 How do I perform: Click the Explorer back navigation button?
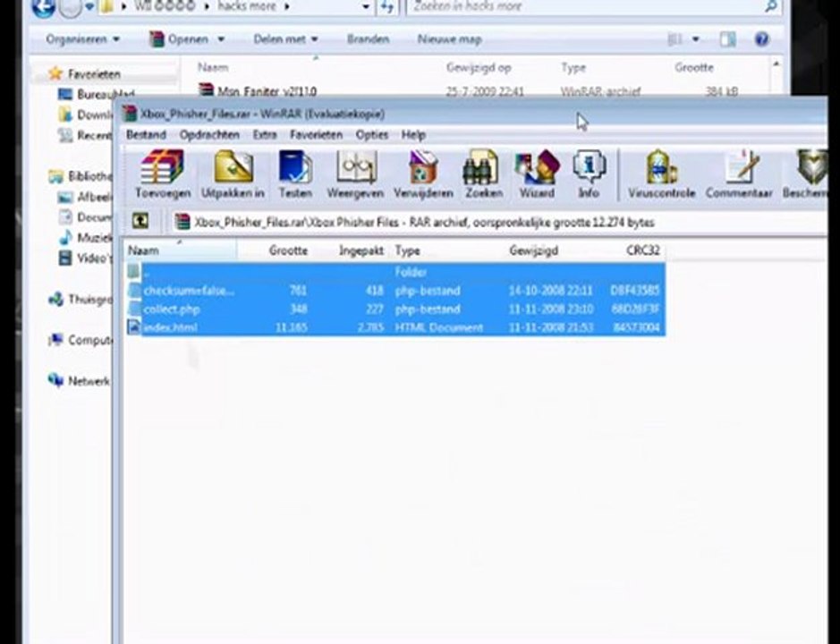coord(43,7)
